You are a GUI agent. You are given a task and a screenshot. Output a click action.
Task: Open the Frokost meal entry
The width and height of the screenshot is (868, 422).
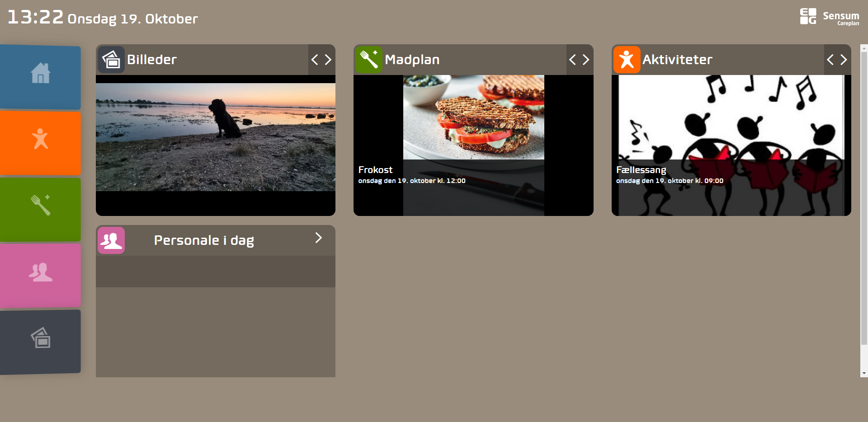coord(473,145)
